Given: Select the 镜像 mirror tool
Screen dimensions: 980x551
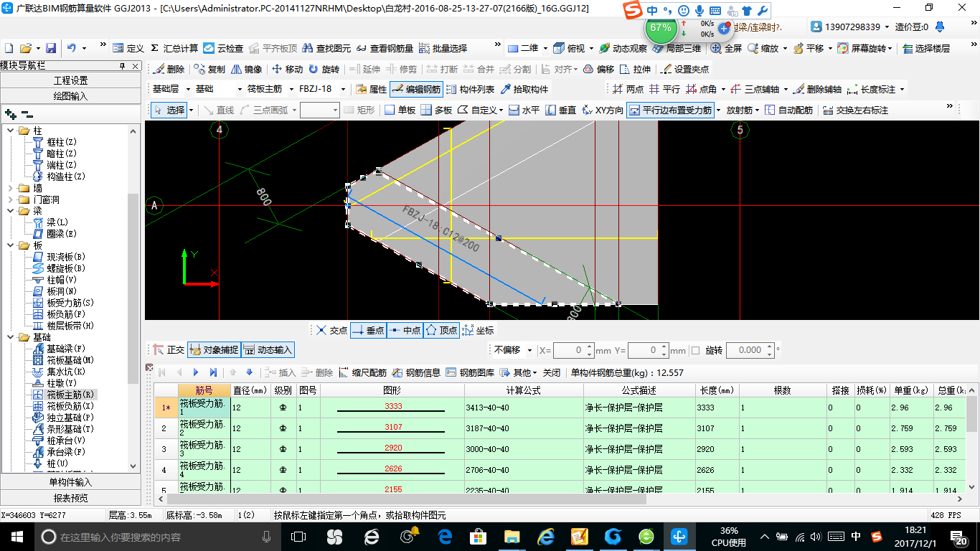Looking at the screenshot, I should click(x=246, y=69).
